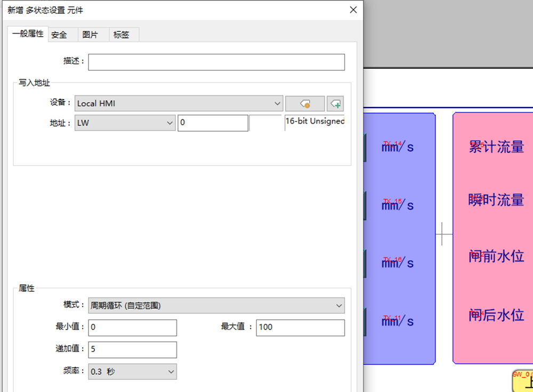Click the 16-bit Unsigned data type field
The image size is (533, 392).
coord(314,122)
